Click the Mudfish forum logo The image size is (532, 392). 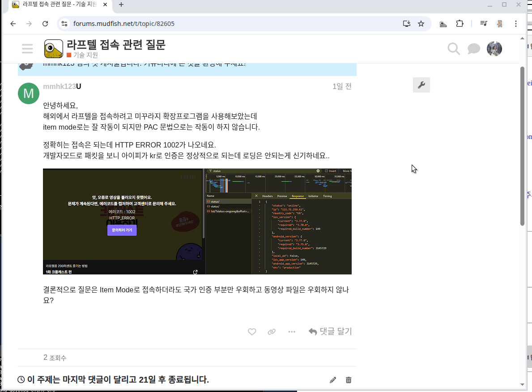click(54, 49)
